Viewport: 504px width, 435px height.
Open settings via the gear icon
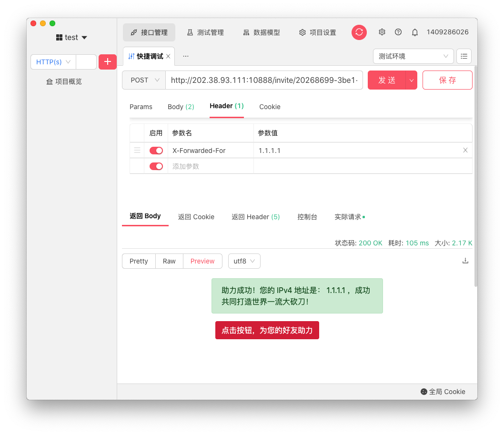pyautogui.click(x=382, y=32)
